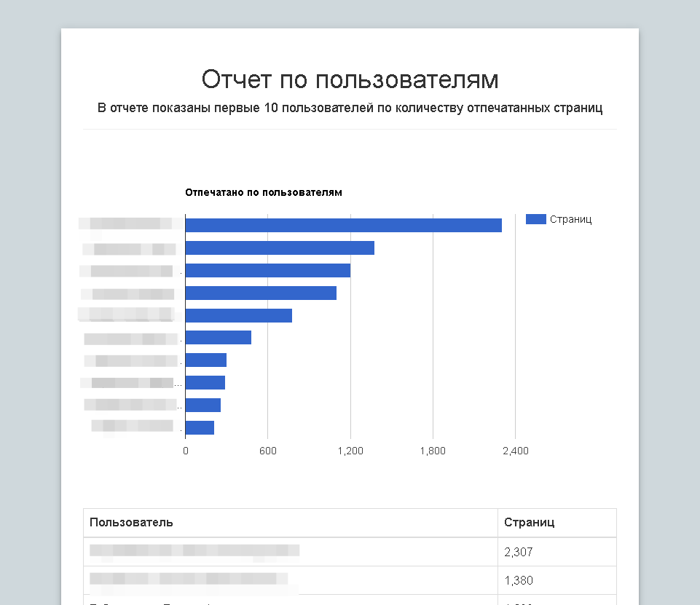The height and width of the screenshot is (605, 700).
Task: Click the Страниц table column header
Action: tap(530, 523)
